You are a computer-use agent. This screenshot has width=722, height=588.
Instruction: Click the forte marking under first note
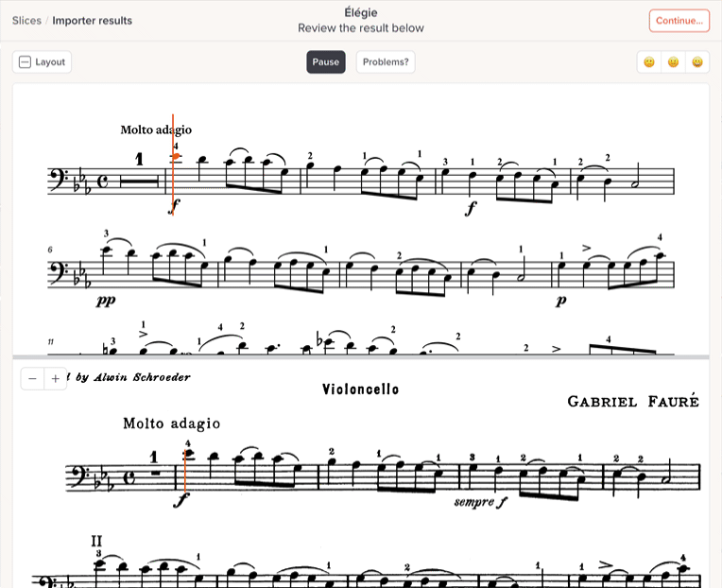tap(174, 207)
